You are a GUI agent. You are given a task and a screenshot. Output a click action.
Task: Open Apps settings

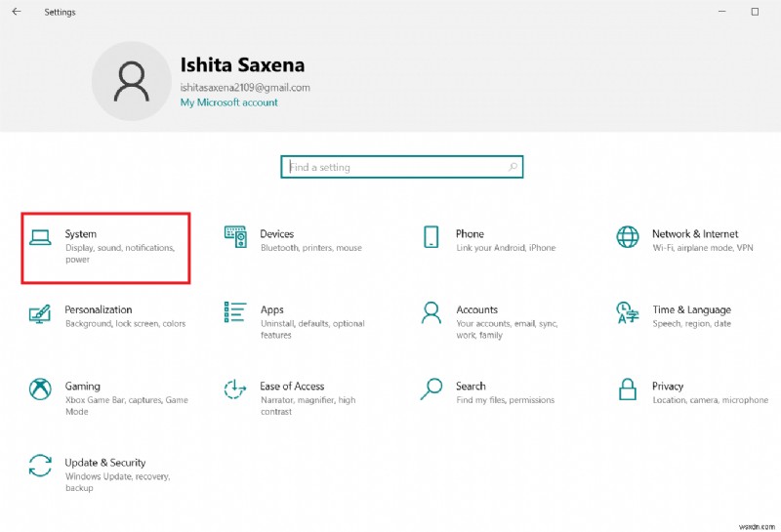(x=295, y=321)
